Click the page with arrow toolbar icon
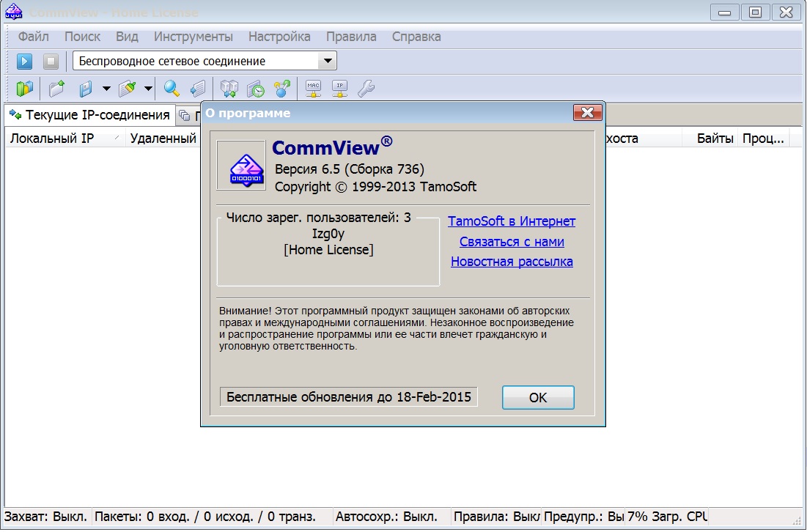The image size is (807, 532). pyautogui.click(x=198, y=89)
